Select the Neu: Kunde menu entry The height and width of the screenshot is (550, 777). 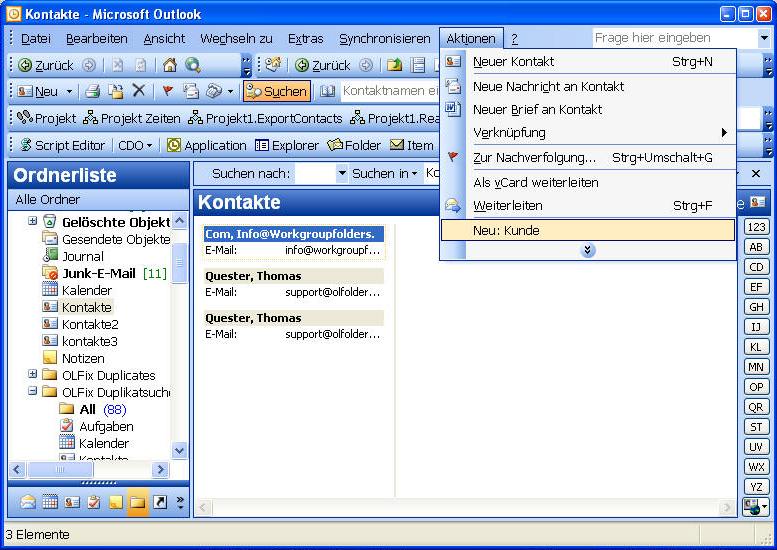pos(588,230)
